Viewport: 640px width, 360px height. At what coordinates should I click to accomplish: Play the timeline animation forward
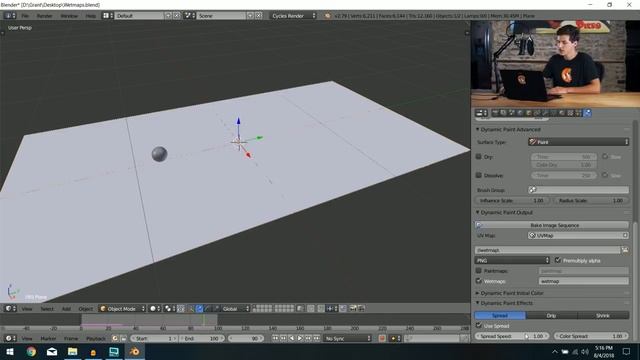(x=300, y=338)
